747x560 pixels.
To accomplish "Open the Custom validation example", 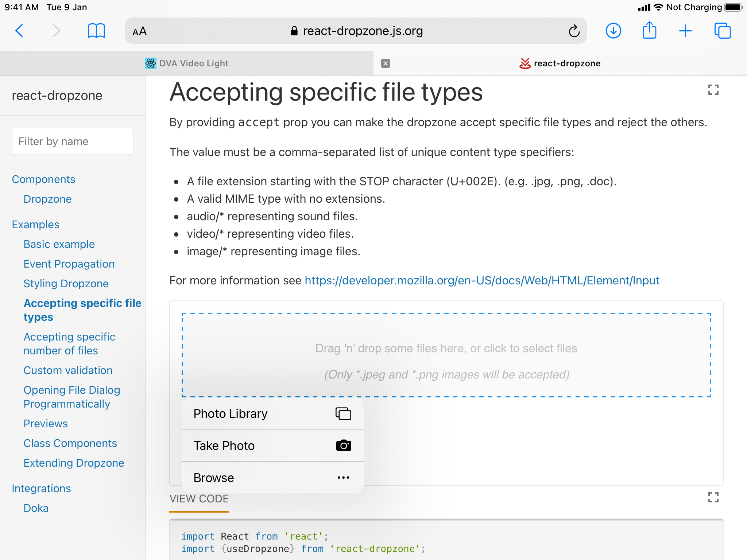I will (68, 370).
